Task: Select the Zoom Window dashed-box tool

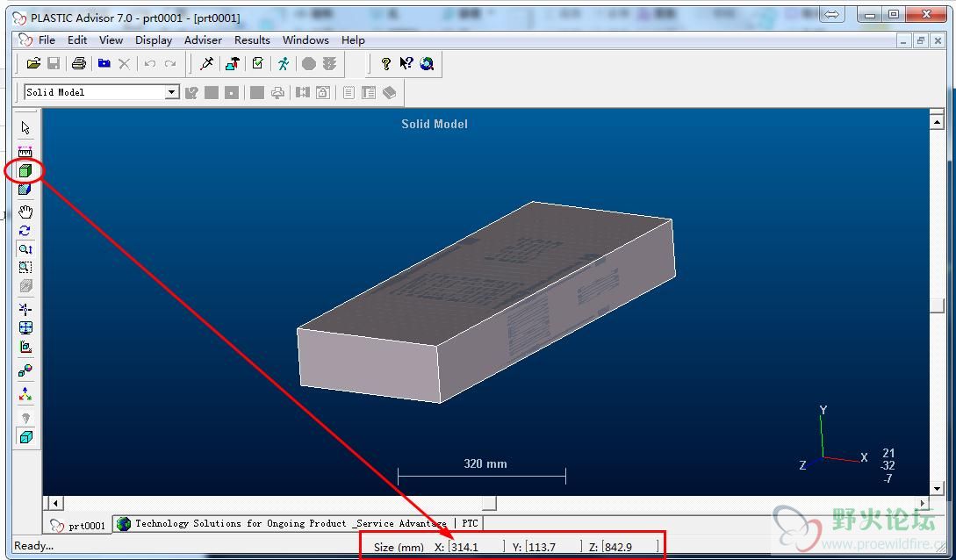Action: [x=25, y=268]
